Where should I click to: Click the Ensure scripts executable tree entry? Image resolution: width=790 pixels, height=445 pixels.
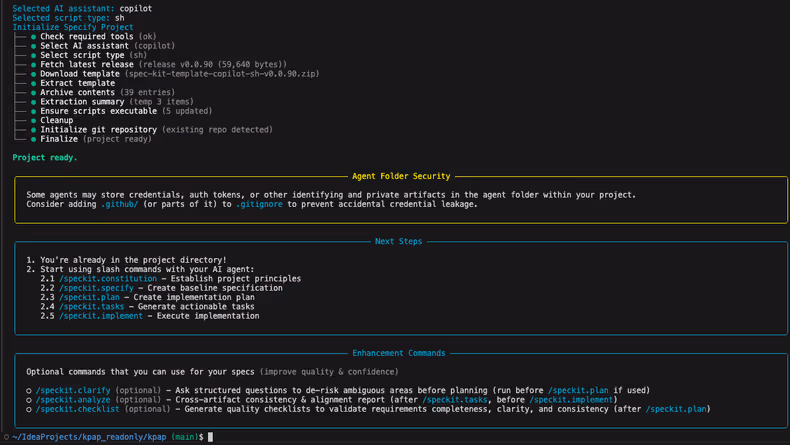98,111
